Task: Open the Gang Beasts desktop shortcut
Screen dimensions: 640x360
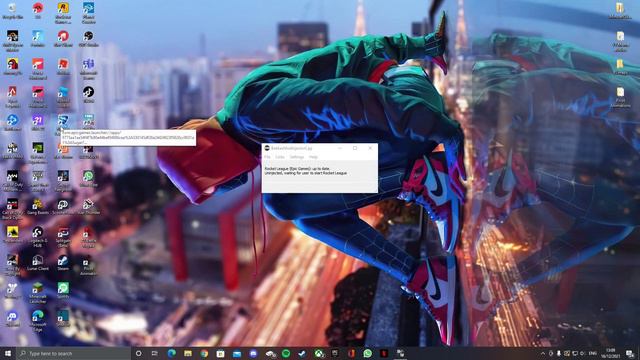Action: coord(38,207)
